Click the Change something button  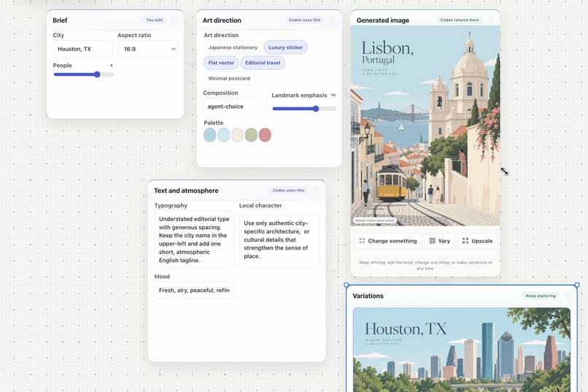388,241
